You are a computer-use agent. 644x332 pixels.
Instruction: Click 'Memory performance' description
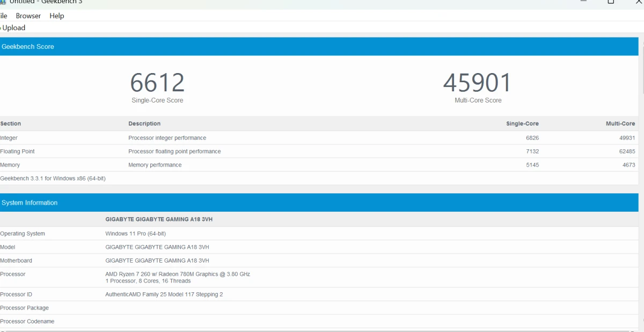tap(155, 165)
